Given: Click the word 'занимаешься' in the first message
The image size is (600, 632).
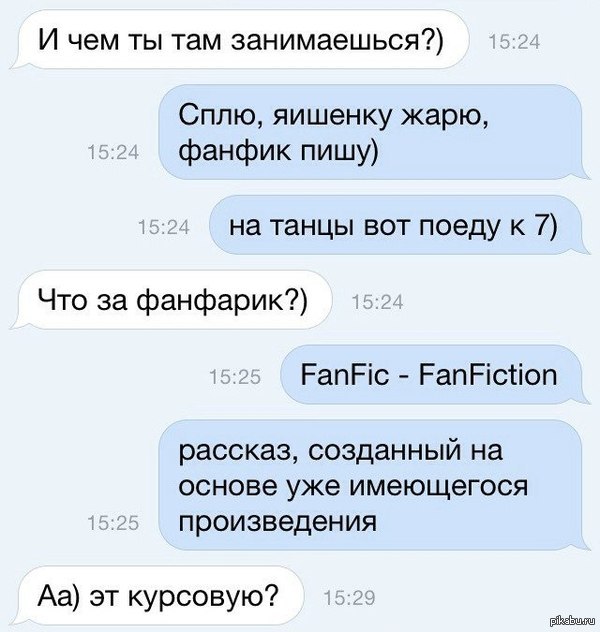Looking at the screenshot, I should 328,41.
